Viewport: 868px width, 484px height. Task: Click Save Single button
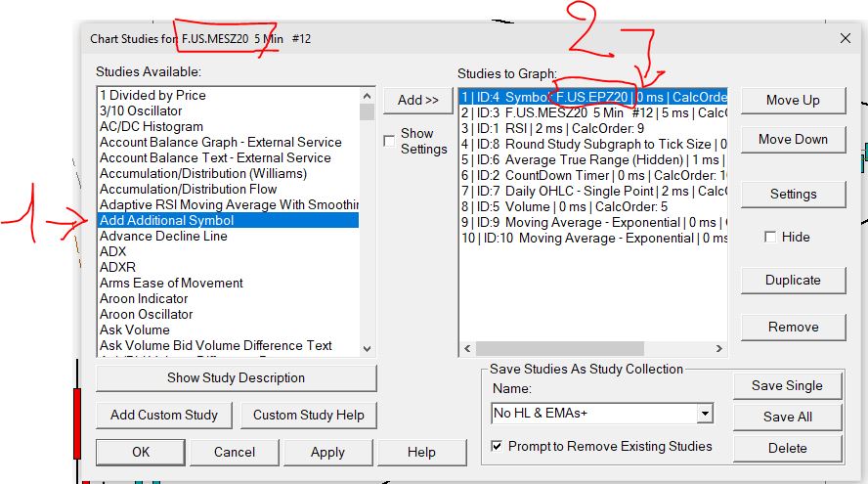787,385
